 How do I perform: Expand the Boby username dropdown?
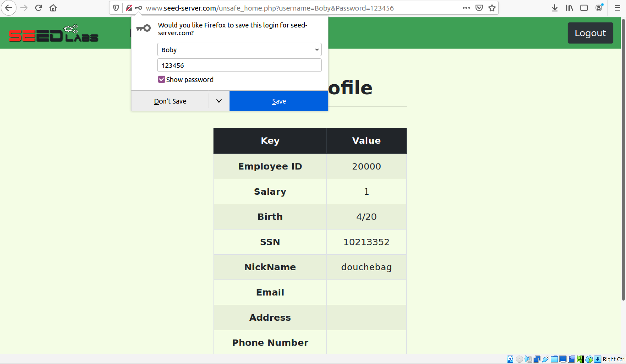317,50
